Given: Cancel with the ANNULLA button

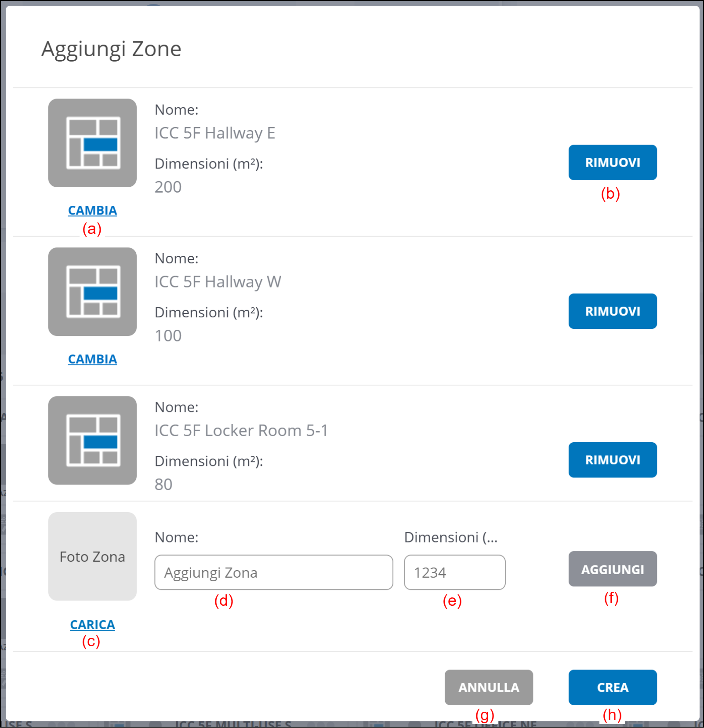Looking at the screenshot, I should tap(488, 687).
